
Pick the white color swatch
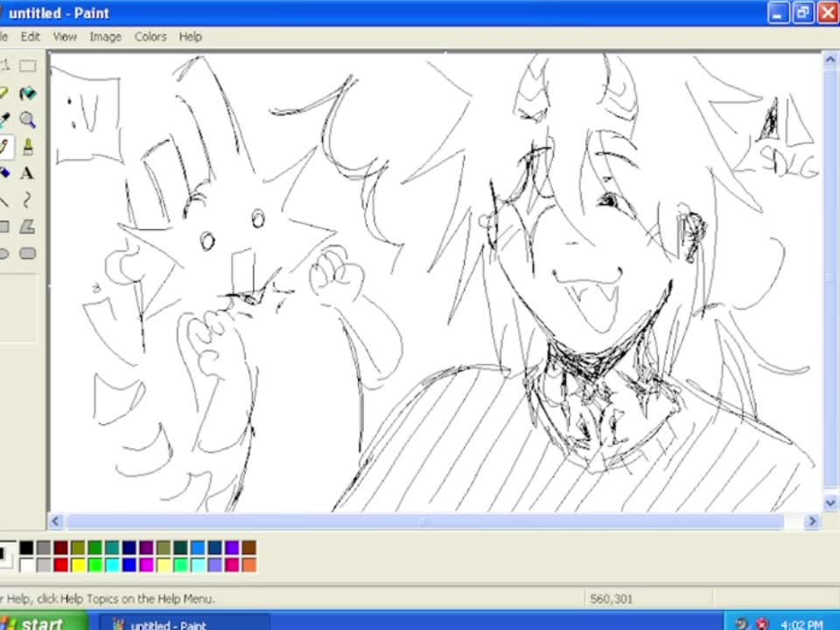coord(26,564)
